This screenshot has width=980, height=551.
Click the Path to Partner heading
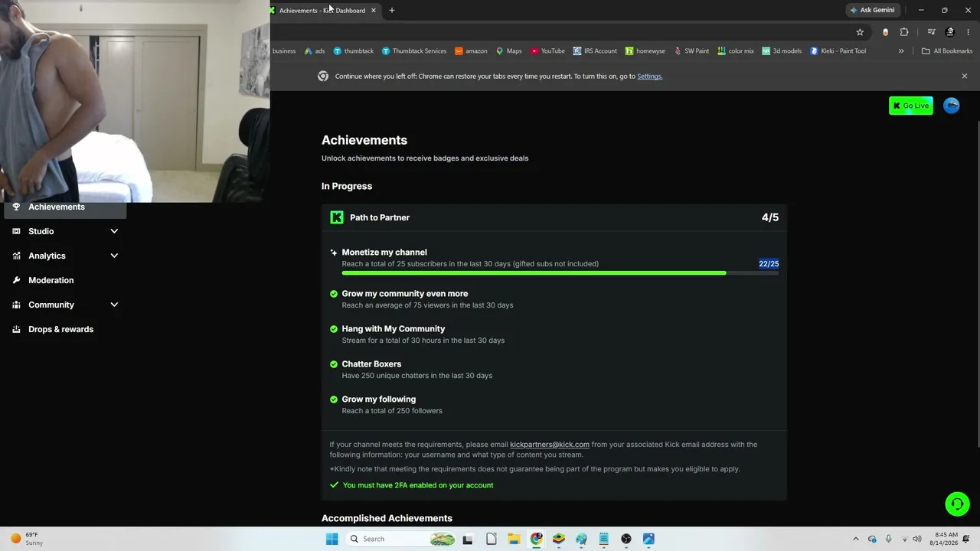380,217
